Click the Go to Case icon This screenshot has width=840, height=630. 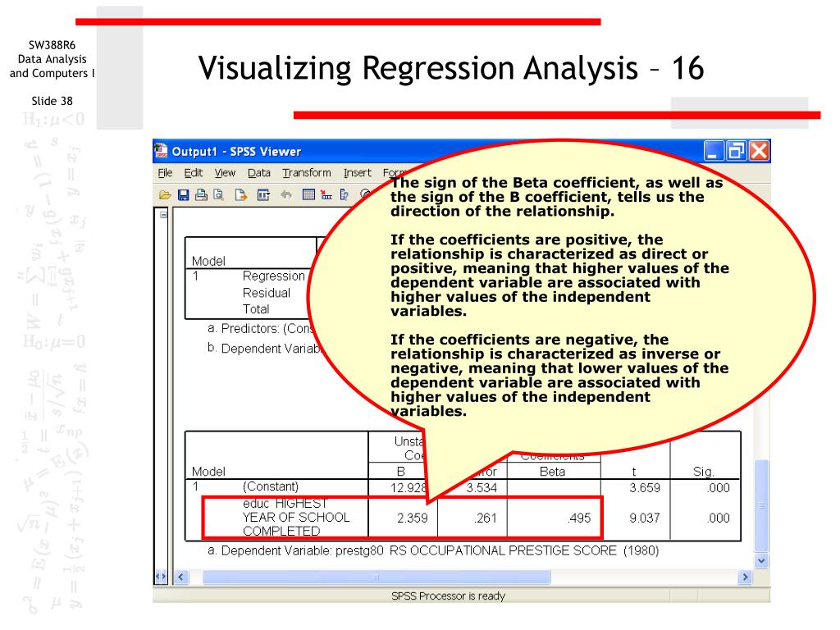[x=326, y=195]
